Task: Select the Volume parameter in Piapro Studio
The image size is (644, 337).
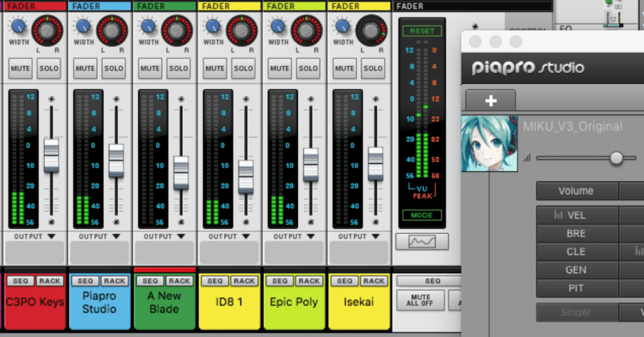Action: coord(577,191)
